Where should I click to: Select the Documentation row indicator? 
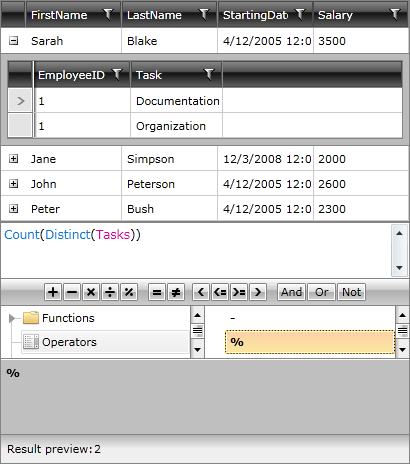(x=20, y=100)
